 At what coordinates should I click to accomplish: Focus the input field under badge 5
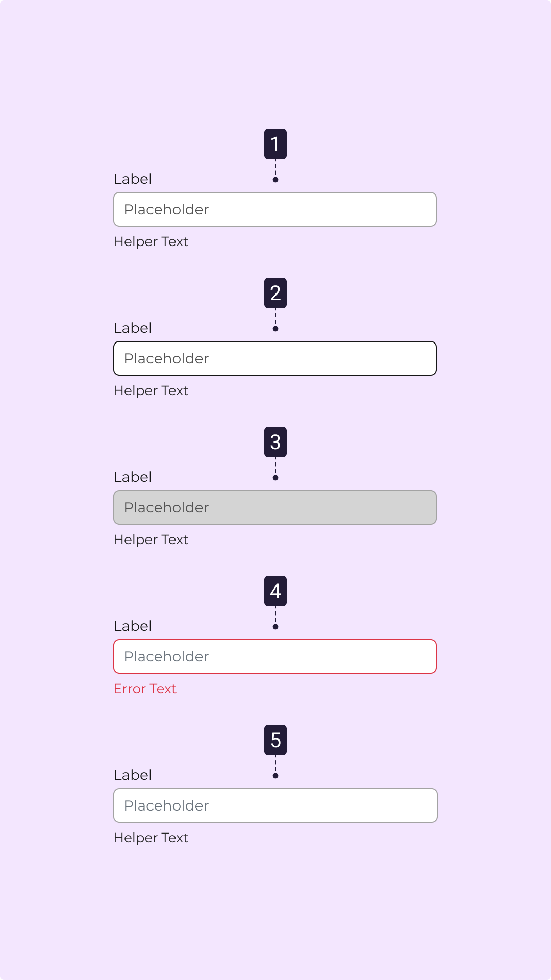pyautogui.click(x=275, y=805)
